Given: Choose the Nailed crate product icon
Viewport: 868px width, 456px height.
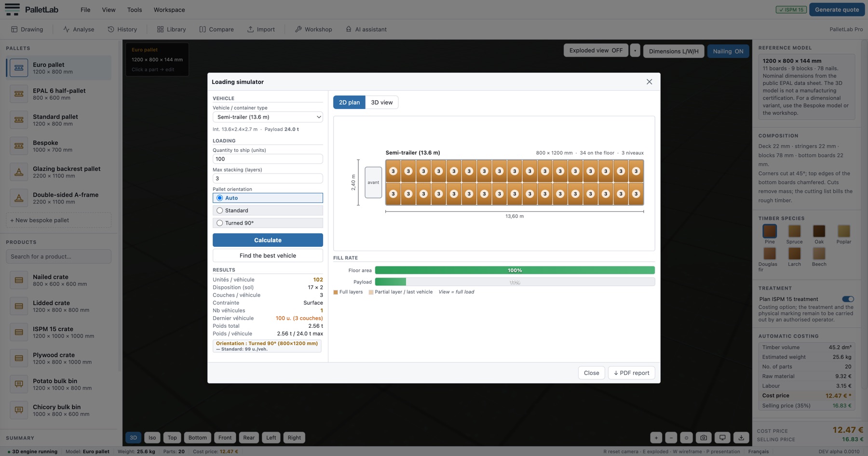Looking at the screenshot, I should pyautogui.click(x=19, y=280).
